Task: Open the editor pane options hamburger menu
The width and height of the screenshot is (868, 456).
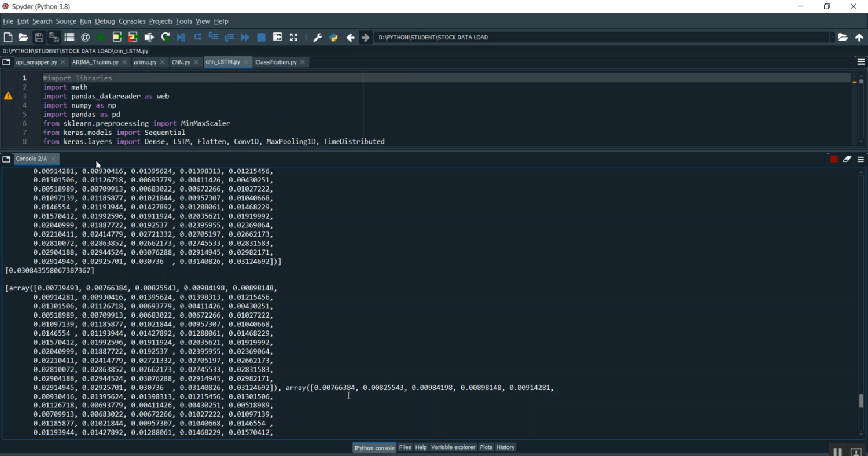Action: click(860, 62)
